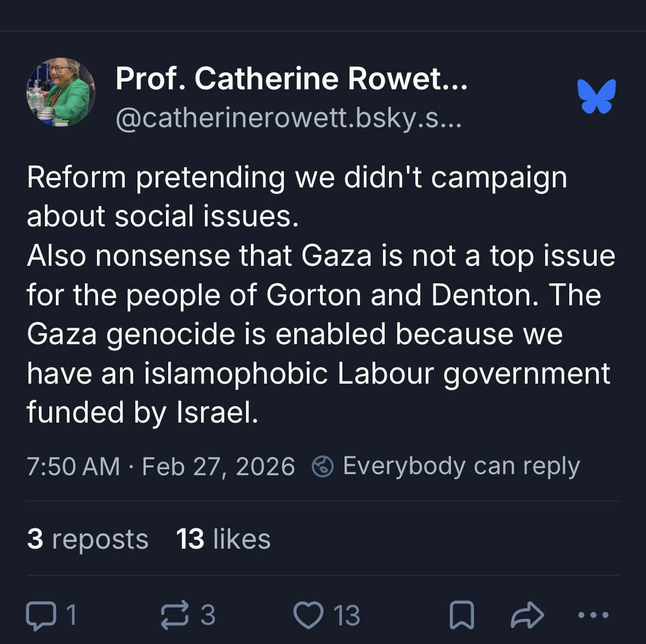Like the post with the heart icon

(310, 615)
